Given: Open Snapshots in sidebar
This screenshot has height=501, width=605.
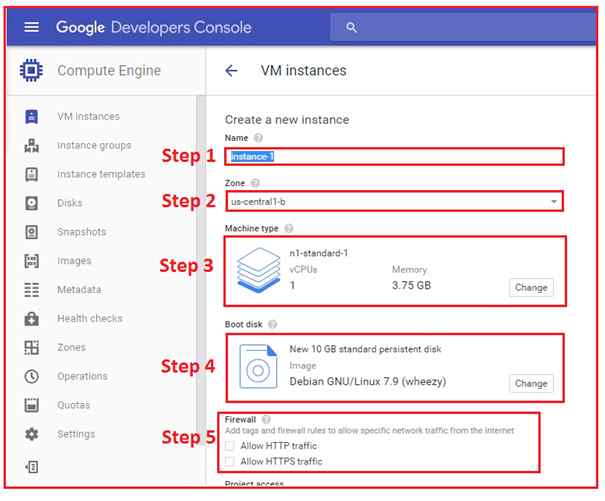Looking at the screenshot, I should (x=81, y=232).
